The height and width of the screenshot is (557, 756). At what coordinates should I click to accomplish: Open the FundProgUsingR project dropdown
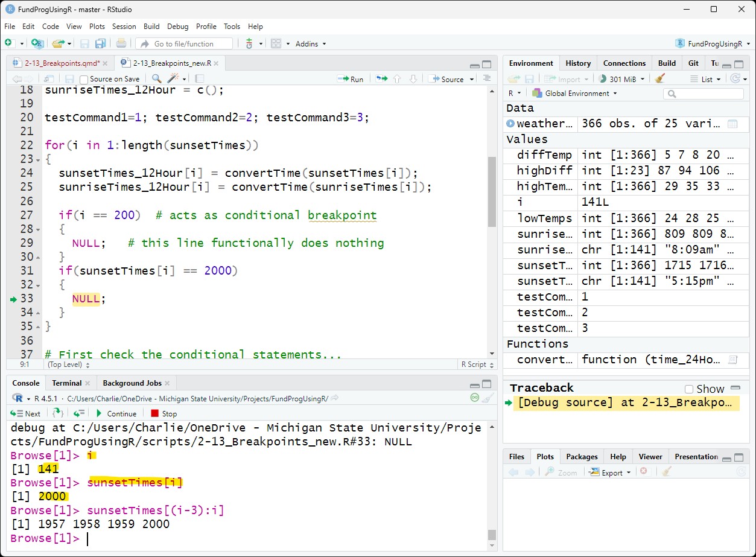(x=713, y=43)
